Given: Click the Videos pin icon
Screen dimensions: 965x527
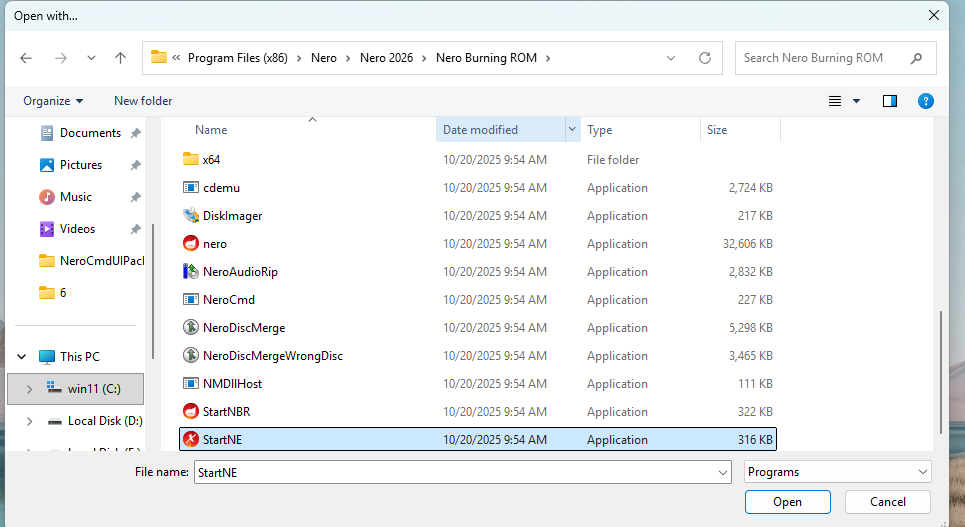Looking at the screenshot, I should click(x=135, y=229).
